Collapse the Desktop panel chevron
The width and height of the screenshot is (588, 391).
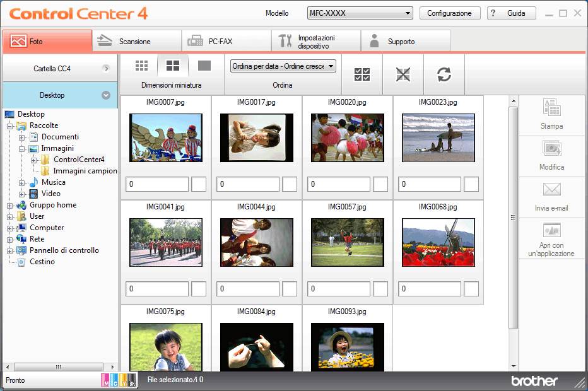[106, 95]
